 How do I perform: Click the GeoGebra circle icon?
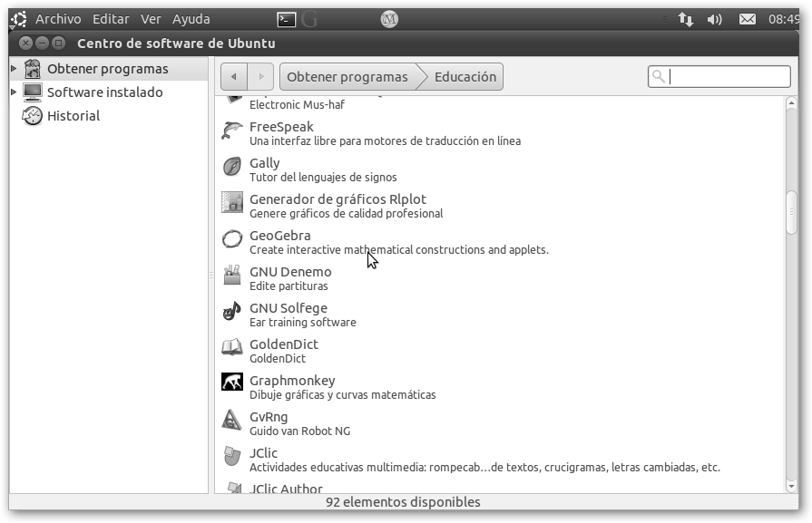click(x=232, y=239)
